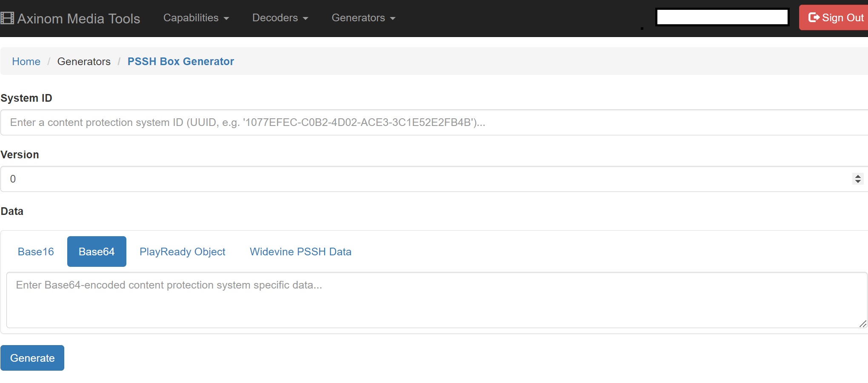Click the Axinom film strip logo icon
This screenshot has height=383, width=868.
[7, 18]
